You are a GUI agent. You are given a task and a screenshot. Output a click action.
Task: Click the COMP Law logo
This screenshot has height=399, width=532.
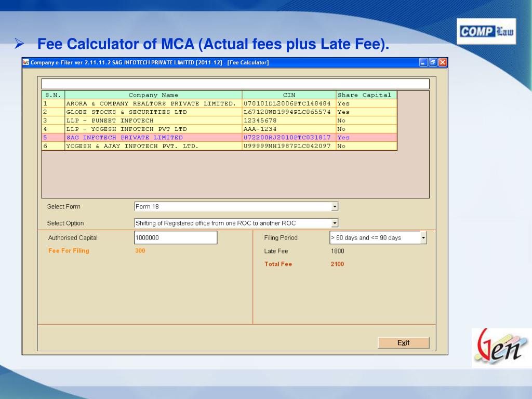(x=486, y=32)
